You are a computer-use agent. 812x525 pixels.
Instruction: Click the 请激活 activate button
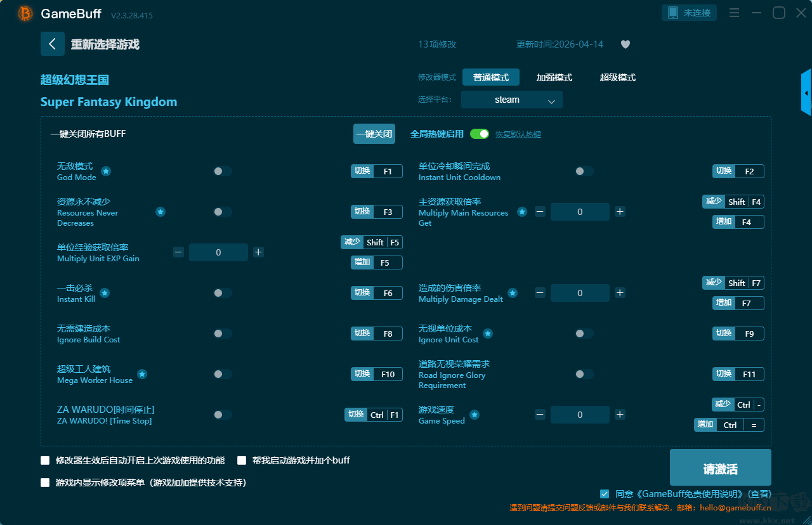pyautogui.click(x=721, y=467)
